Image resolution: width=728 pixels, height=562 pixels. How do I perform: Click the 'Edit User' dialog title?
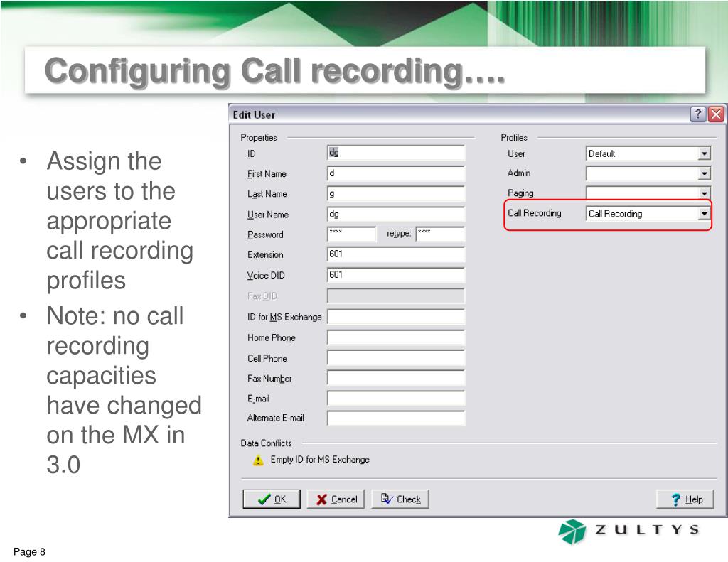(x=254, y=114)
